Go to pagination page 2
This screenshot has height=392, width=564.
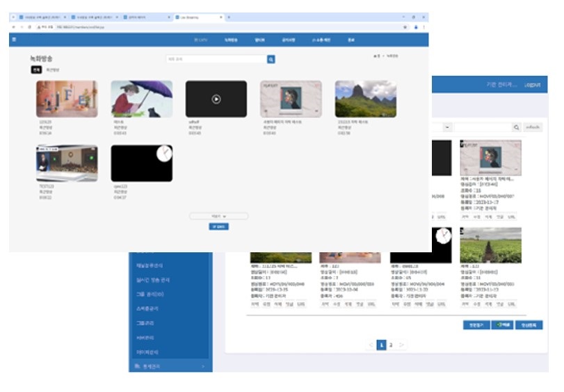click(391, 345)
